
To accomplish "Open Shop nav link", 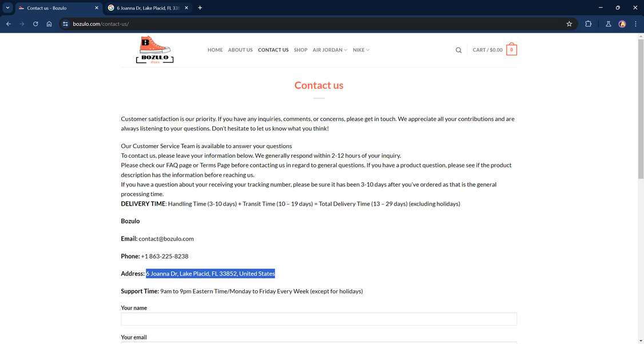I will click(x=301, y=50).
